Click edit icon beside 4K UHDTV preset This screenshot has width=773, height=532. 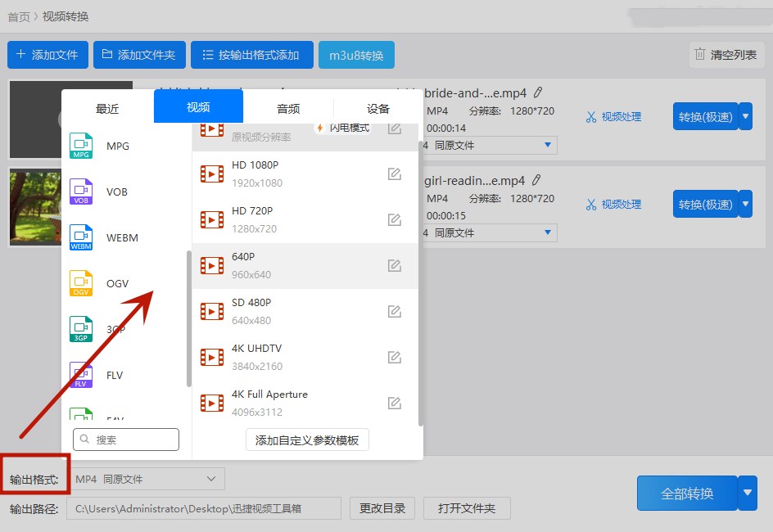pos(395,357)
